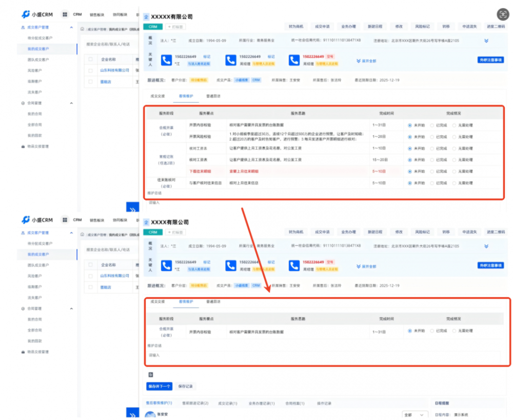513x420 pixels.
Task: Click the app grid icon beside the 小盛CRM logo in the lower window
Action: click(65, 219)
